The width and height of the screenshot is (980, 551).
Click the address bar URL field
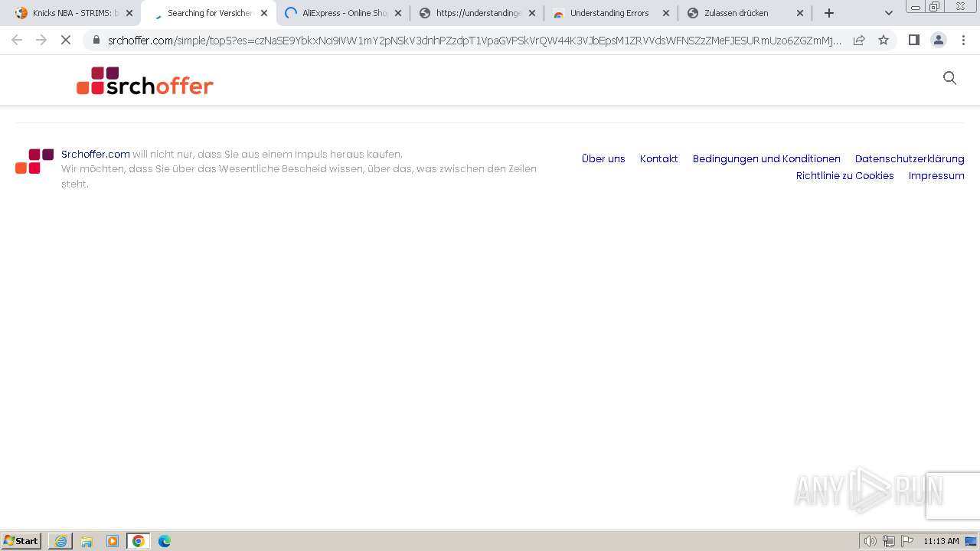click(475, 40)
